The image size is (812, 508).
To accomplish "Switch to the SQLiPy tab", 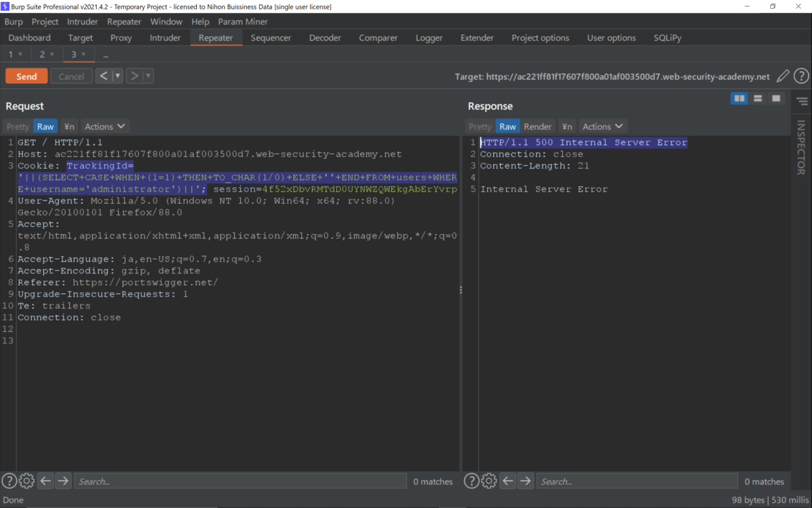I will click(x=668, y=38).
